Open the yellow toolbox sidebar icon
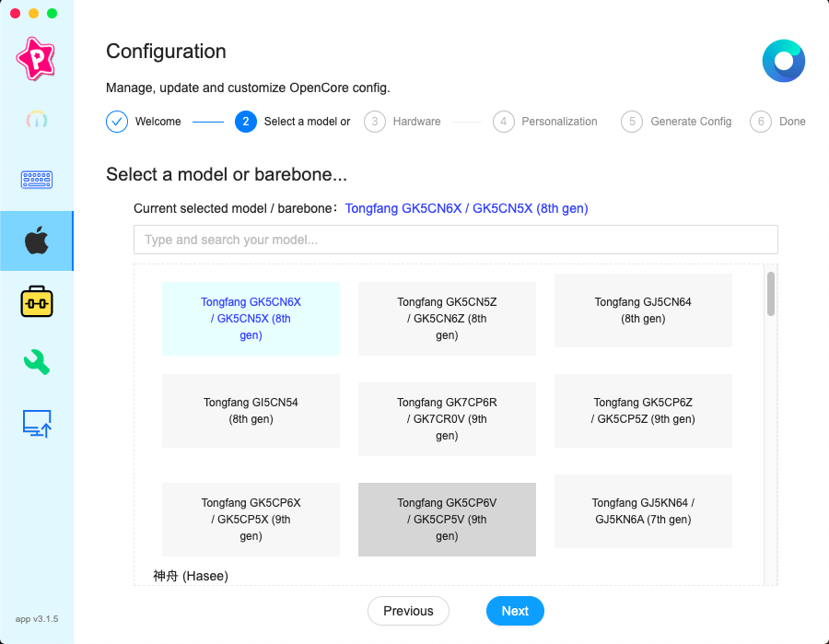 (36, 302)
